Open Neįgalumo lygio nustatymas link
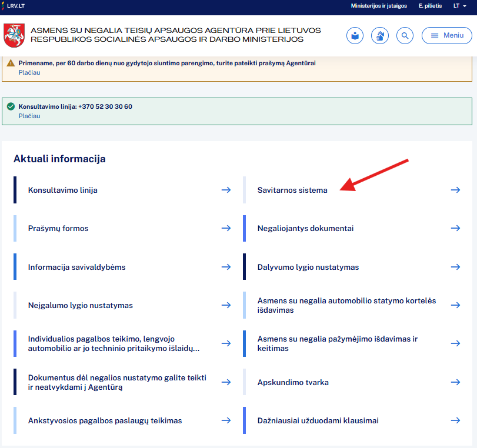 point(81,305)
